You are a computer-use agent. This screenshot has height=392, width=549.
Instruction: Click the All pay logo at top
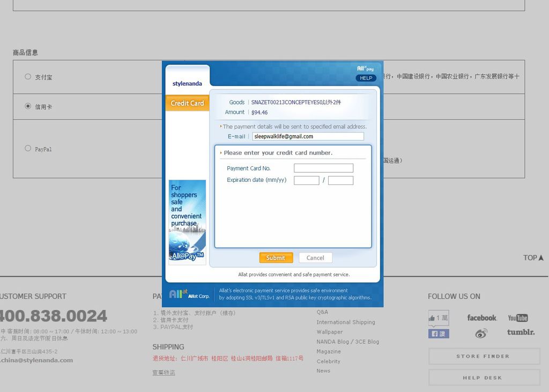pos(365,69)
